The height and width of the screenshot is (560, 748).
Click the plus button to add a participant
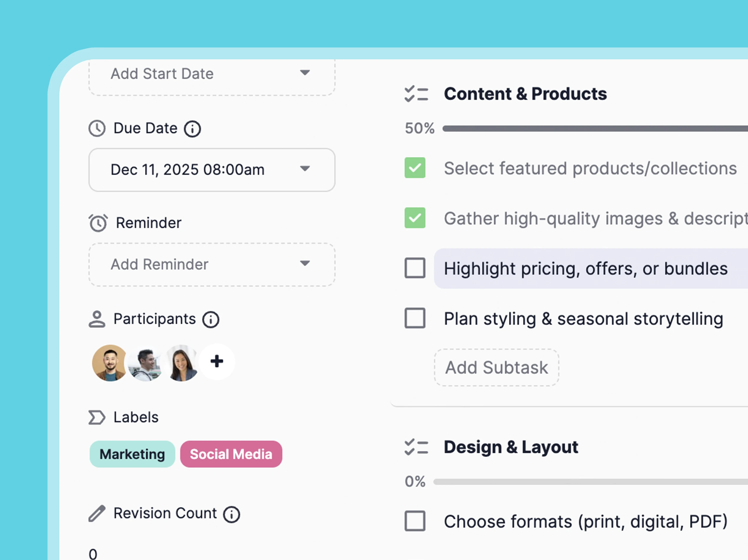pyautogui.click(x=217, y=362)
